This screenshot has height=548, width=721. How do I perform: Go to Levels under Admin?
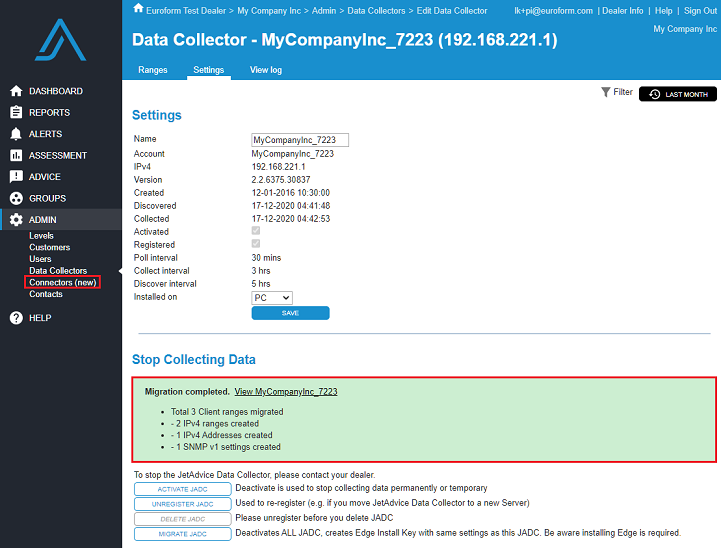41,235
